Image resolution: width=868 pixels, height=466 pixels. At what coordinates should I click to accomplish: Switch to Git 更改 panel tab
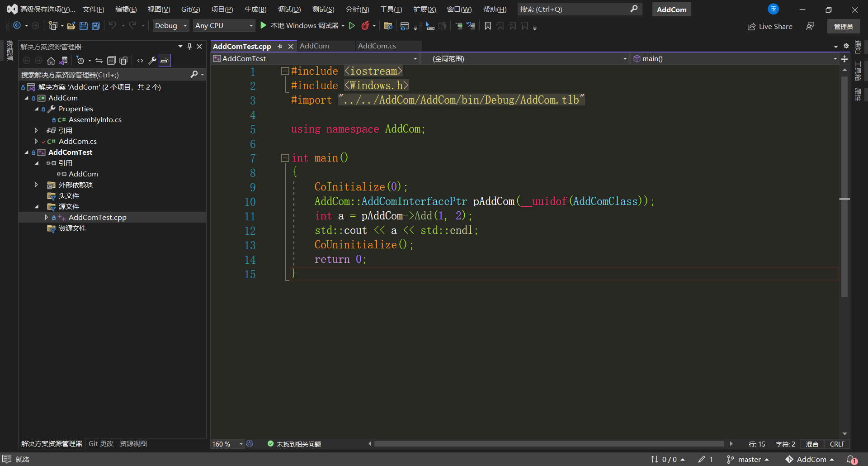point(101,444)
